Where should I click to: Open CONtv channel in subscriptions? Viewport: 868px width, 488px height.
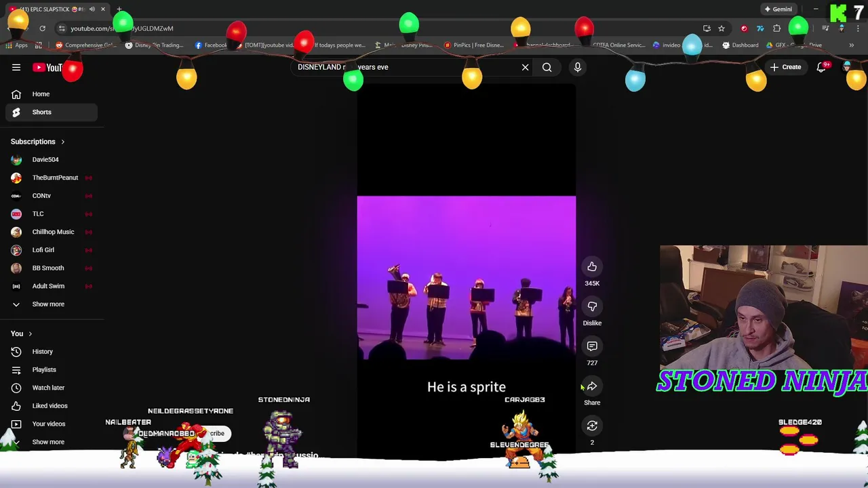pyautogui.click(x=51, y=196)
